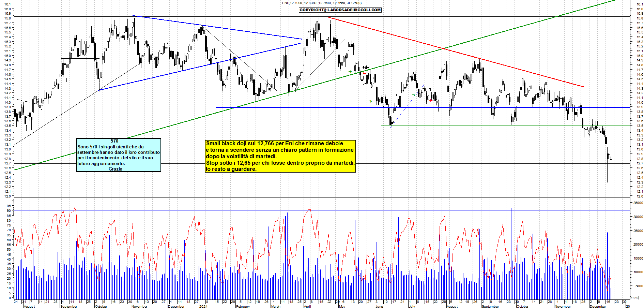644x308 pixels.
Task: Select 'Small black doji sui 12,766' line
Action: point(274,144)
